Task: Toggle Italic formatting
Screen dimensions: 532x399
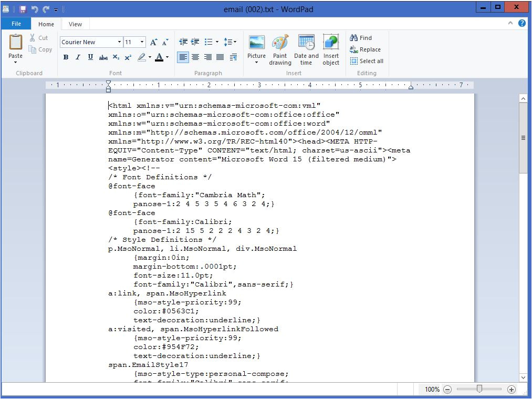Action: point(78,57)
